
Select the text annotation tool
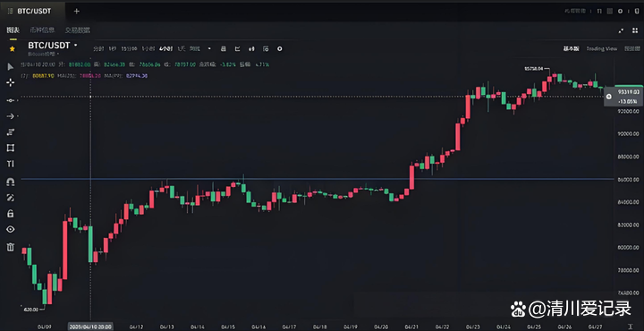coord(11,164)
